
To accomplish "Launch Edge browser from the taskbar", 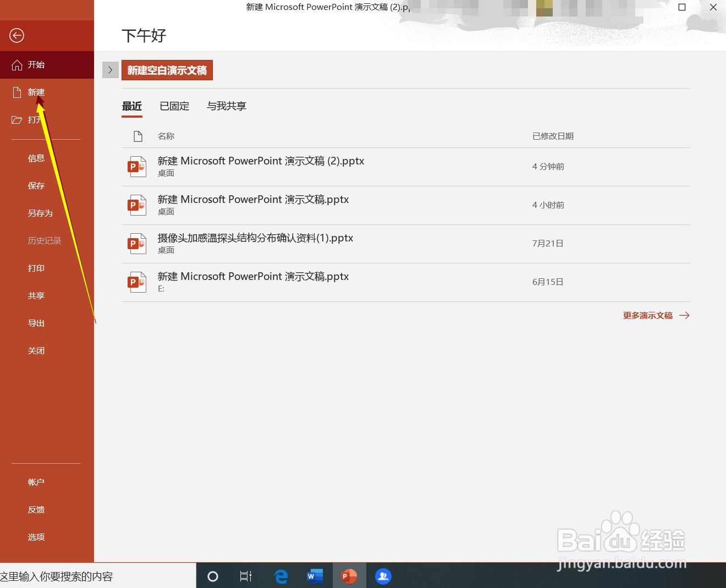I will [281, 576].
